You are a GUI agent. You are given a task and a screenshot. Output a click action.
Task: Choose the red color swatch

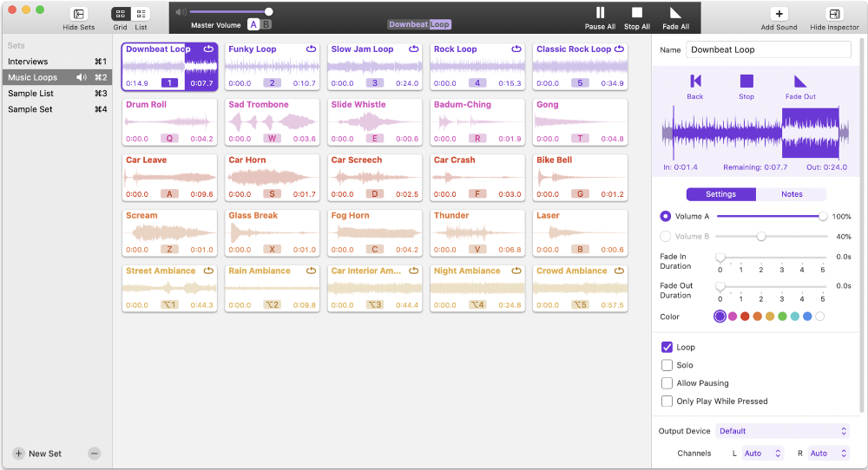coord(745,317)
